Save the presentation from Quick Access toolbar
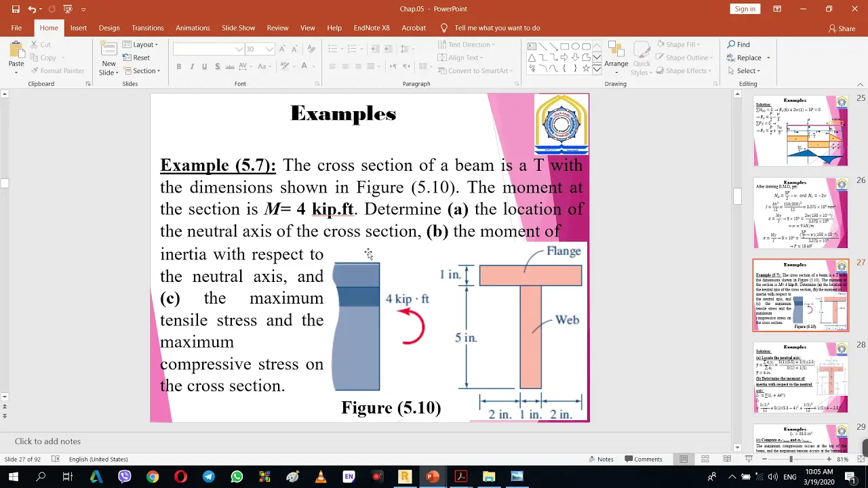 pos(16,9)
